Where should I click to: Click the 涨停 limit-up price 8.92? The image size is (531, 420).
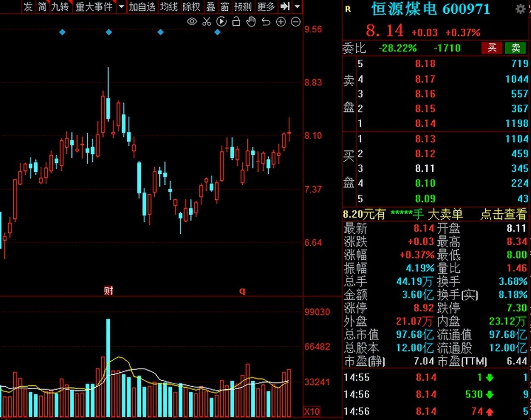[x=424, y=308]
